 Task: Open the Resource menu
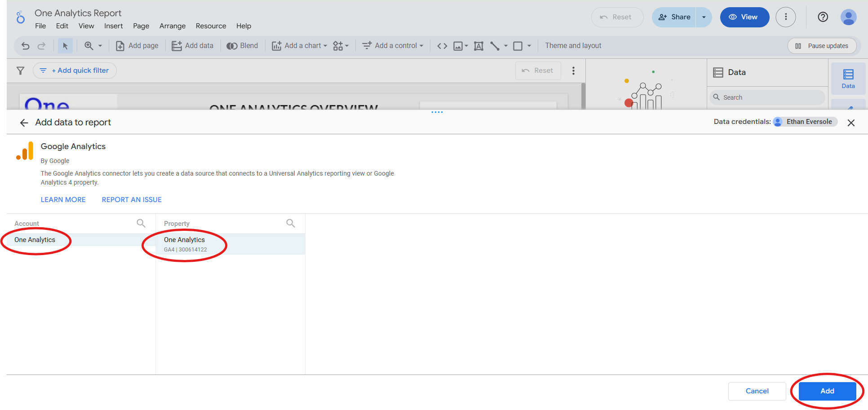click(x=211, y=26)
